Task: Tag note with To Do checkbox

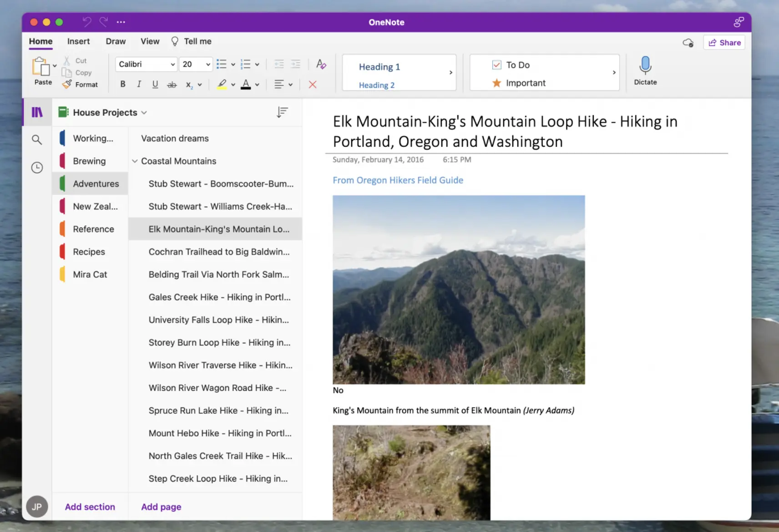Action: (x=511, y=65)
